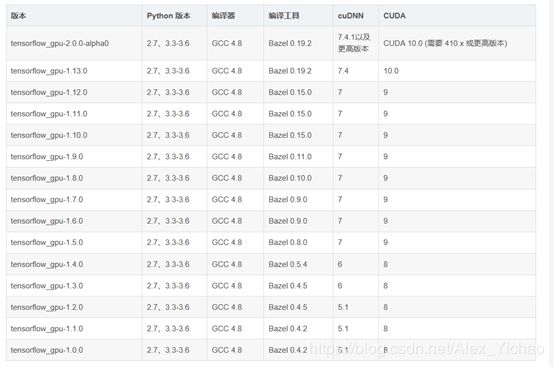554x367 pixels.
Task: Click the Python 版本 column header
Action: [169, 16]
